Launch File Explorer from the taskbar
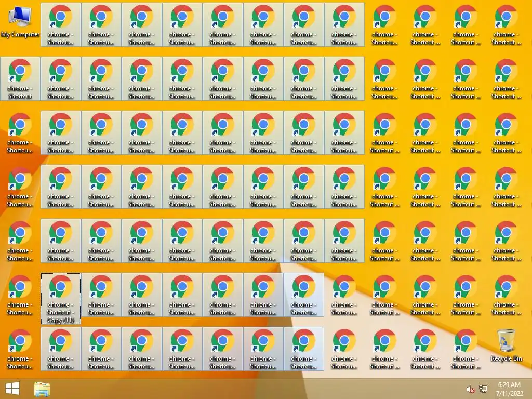The height and width of the screenshot is (399, 532). coord(42,389)
